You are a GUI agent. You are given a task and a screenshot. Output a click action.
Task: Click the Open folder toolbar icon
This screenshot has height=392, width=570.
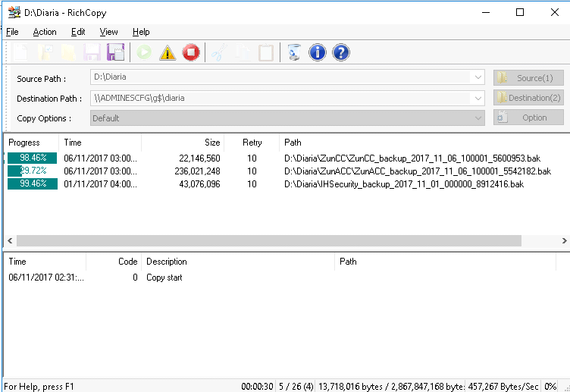[68, 52]
